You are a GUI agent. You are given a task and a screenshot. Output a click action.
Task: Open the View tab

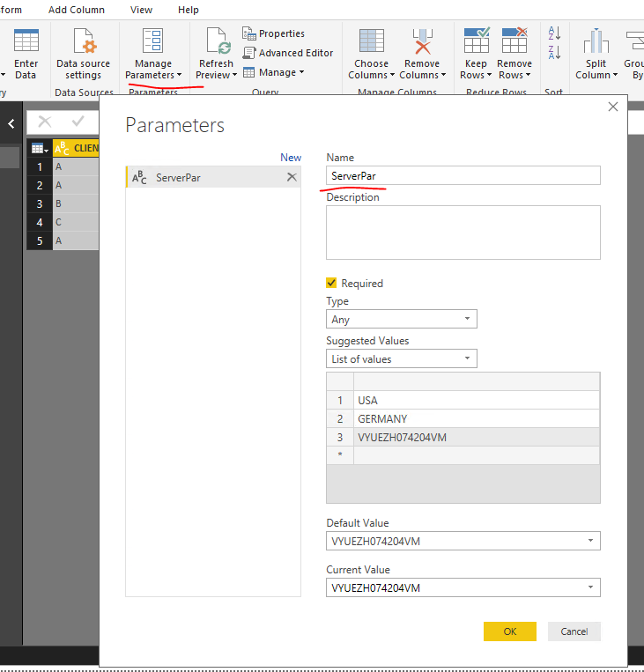(141, 10)
